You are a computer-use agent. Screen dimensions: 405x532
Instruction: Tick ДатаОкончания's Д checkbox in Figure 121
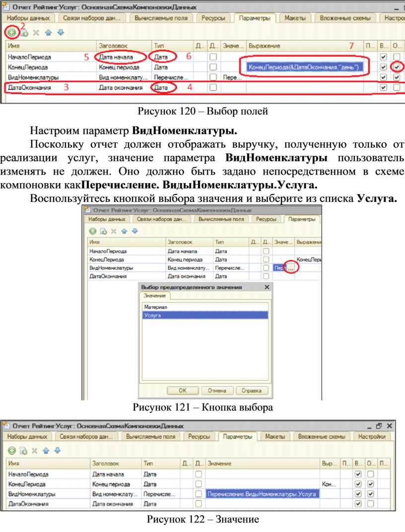click(x=266, y=276)
